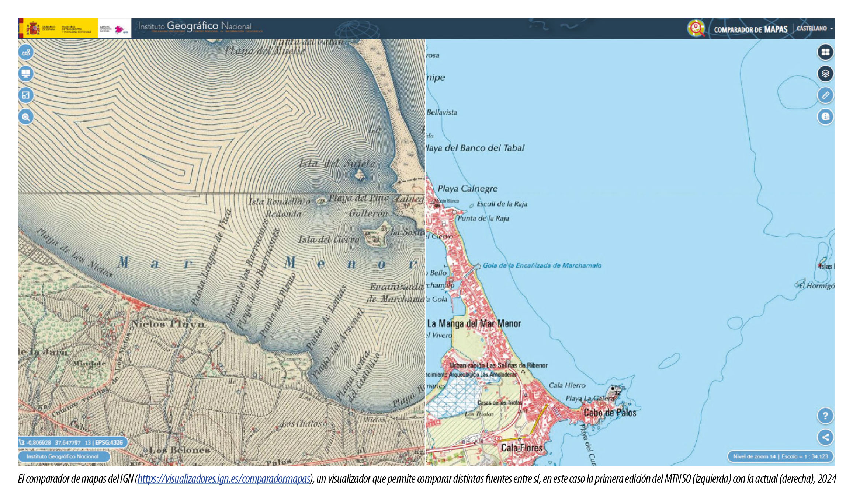Select the ruler measurement tool
The image size is (853, 504).
[825, 95]
